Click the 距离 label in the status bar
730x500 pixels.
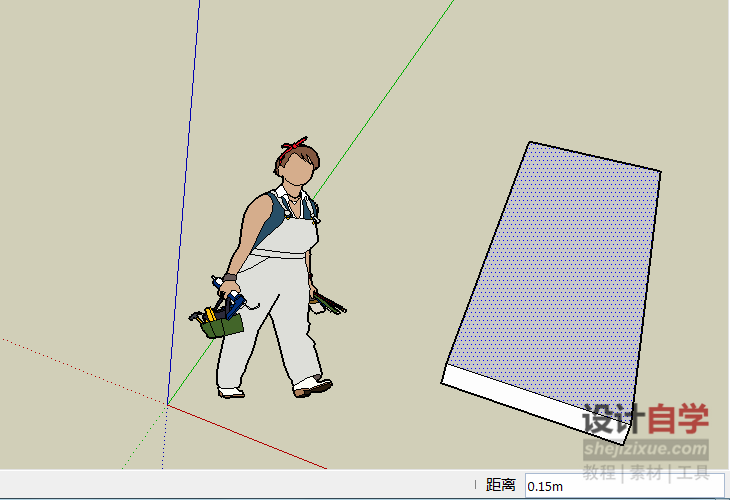click(x=500, y=485)
